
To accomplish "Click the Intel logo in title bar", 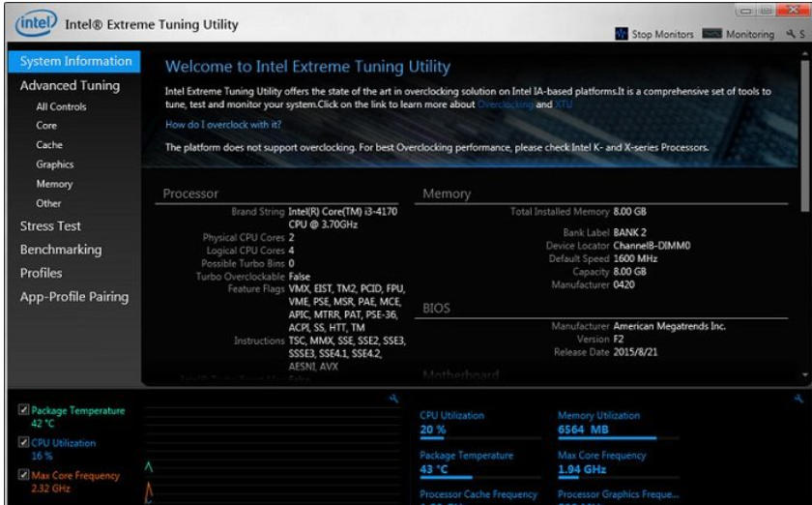I will click(x=35, y=23).
